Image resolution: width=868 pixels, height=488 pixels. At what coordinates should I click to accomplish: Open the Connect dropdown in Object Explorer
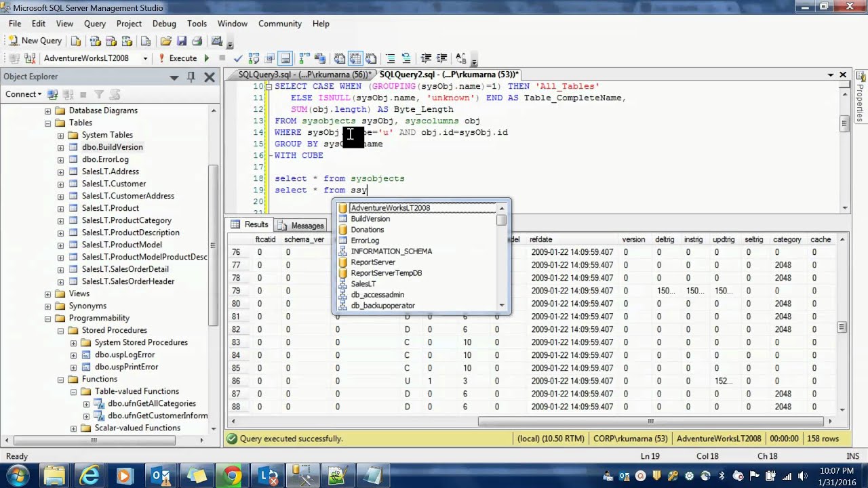tap(24, 94)
